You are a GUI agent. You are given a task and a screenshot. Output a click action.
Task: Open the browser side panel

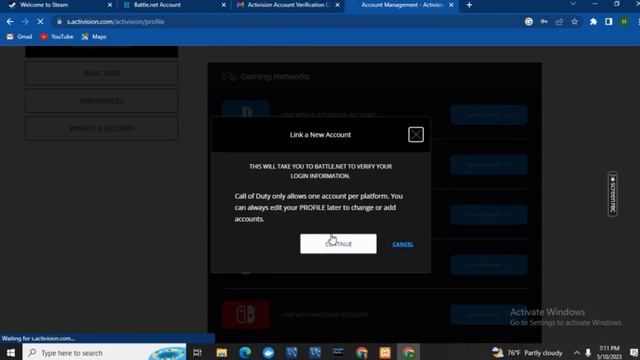pyautogui.click(x=609, y=22)
